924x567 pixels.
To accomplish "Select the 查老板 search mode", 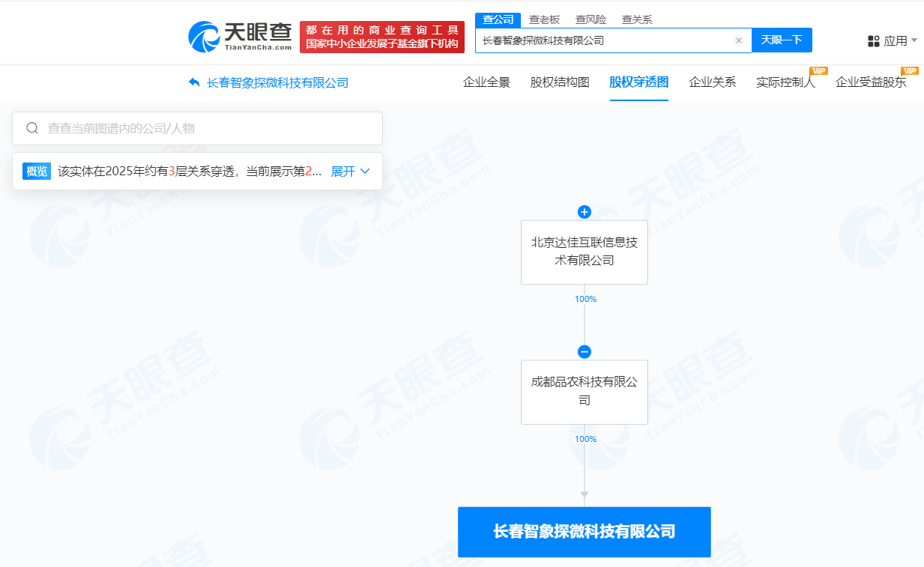I will click(544, 19).
